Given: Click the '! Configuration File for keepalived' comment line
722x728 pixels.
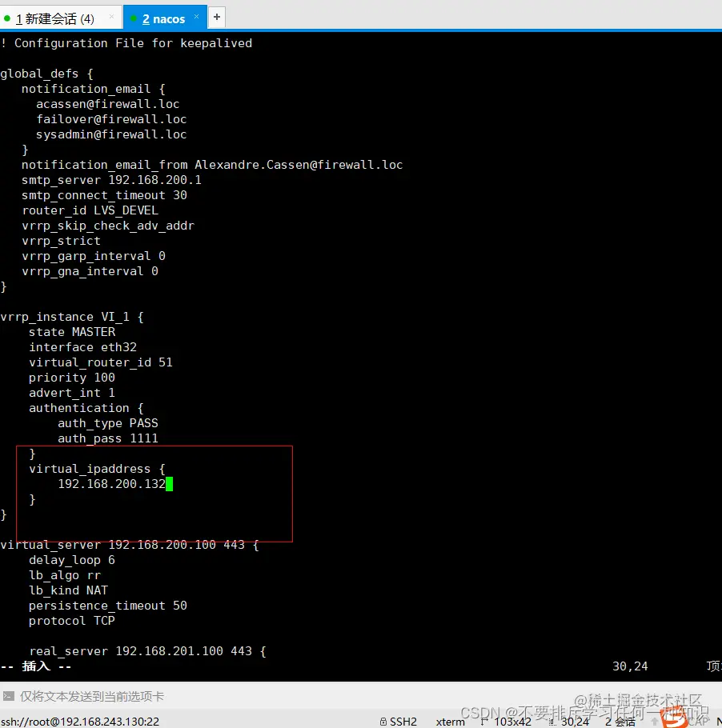Looking at the screenshot, I should point(126,43).
